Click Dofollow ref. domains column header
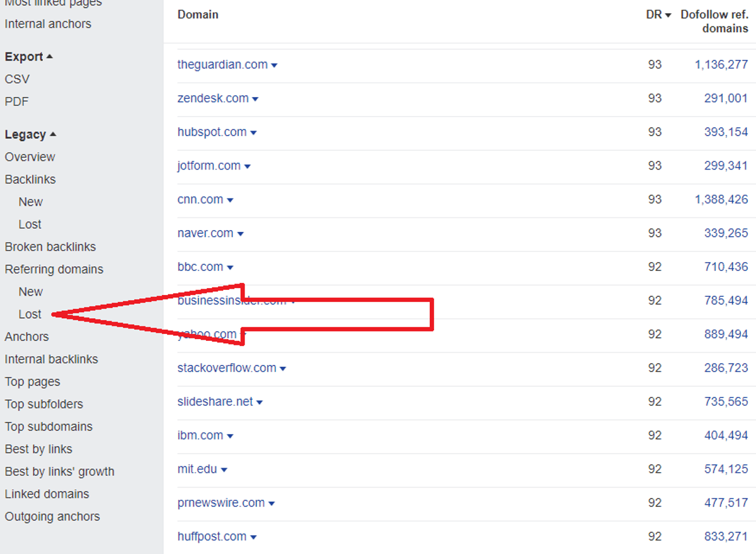This screenshot has height=554, width=756. tap(714, 21)
